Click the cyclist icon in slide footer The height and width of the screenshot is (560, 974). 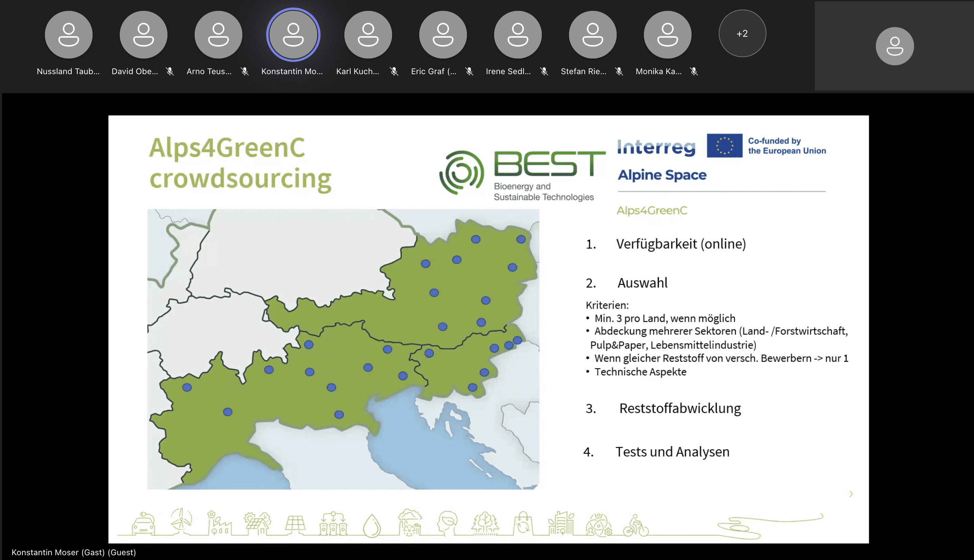point(636,525)
